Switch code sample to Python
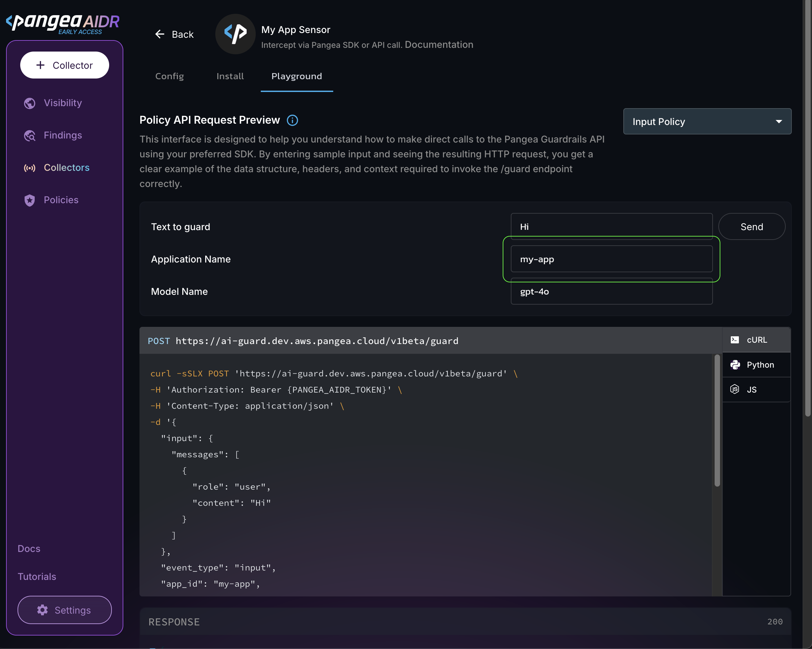 pos(756,365)
